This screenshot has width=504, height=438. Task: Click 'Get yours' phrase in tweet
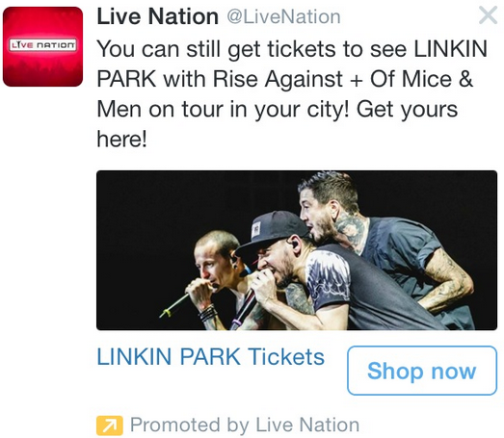click(x=407, y=110)
